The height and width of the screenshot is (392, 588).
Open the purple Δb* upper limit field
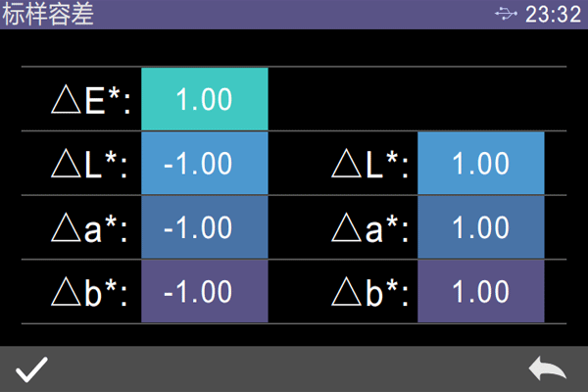480,292
